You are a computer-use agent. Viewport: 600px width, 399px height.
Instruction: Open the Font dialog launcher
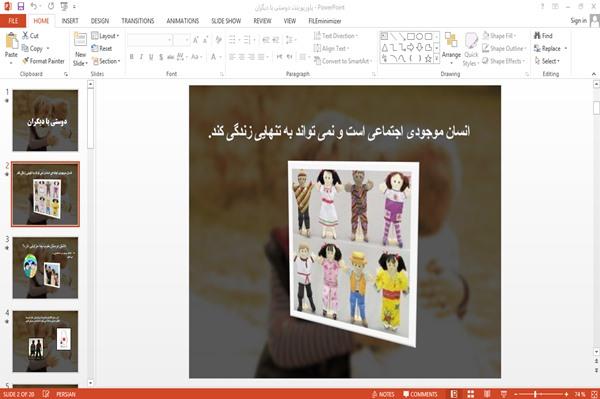tap(221, 74)
